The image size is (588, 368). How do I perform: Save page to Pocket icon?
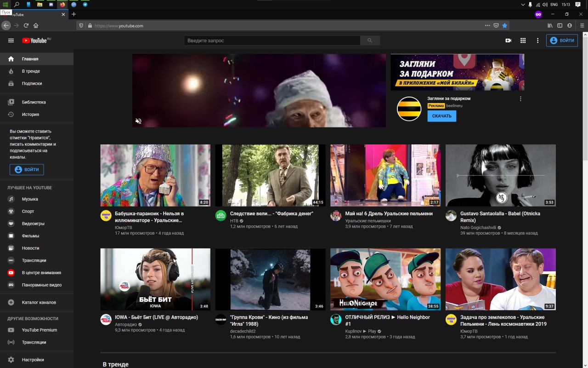[496, 26]
